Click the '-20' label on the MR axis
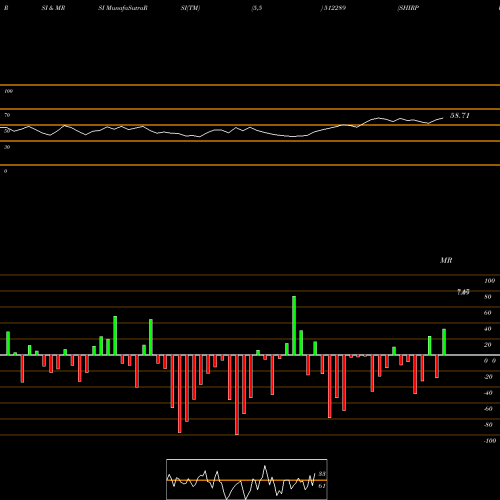This screenshot has width=500, height=500. coord(488,377)
